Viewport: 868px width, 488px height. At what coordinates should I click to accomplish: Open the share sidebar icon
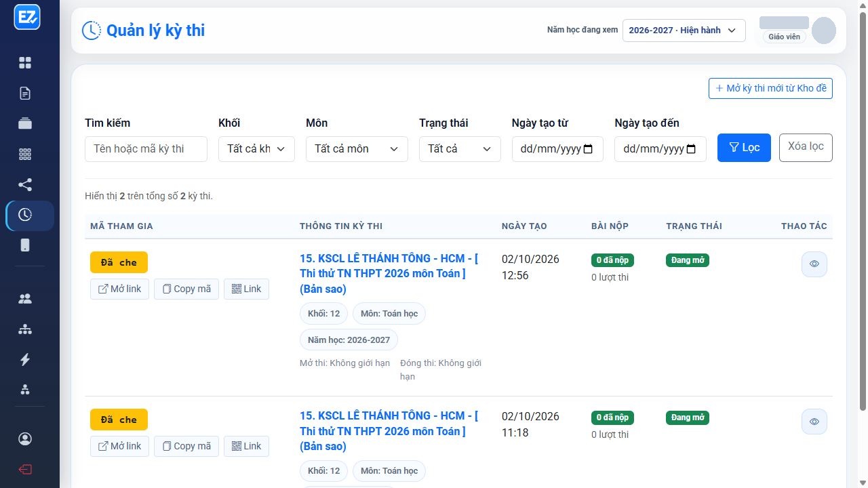tap(25, 185)
